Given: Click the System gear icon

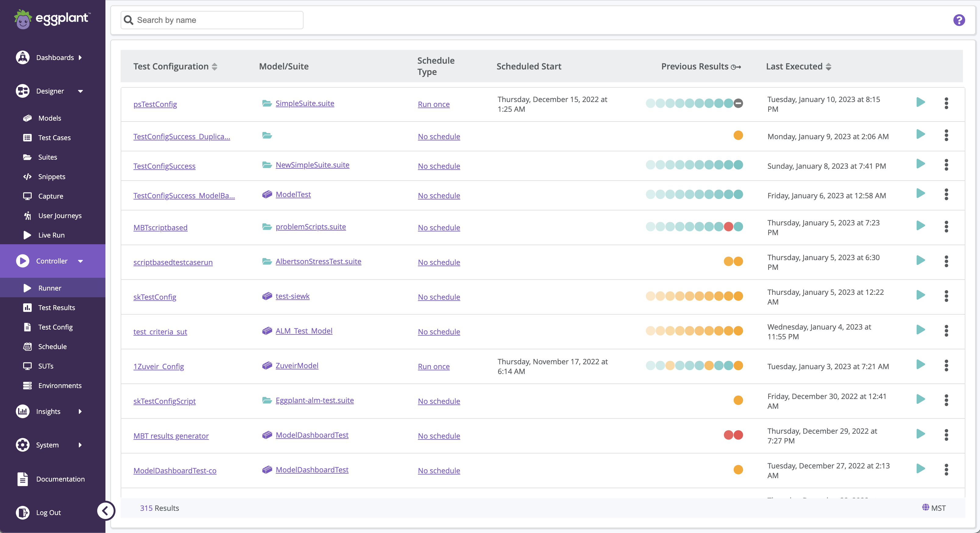Looking at the screenshot, I should 23,445.
